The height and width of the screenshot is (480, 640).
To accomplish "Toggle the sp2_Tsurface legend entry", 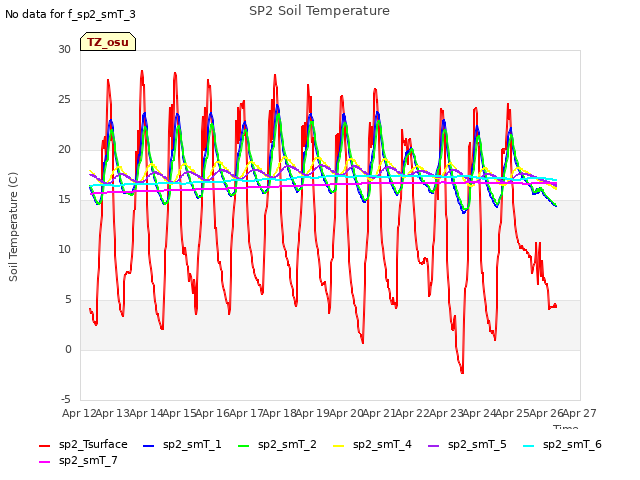I will coord(83,444).
